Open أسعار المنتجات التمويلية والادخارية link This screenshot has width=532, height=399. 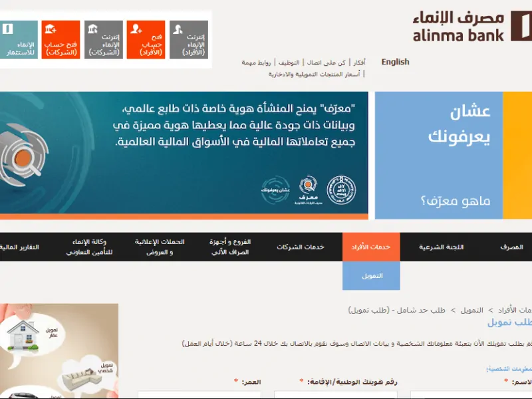[314, 74]
